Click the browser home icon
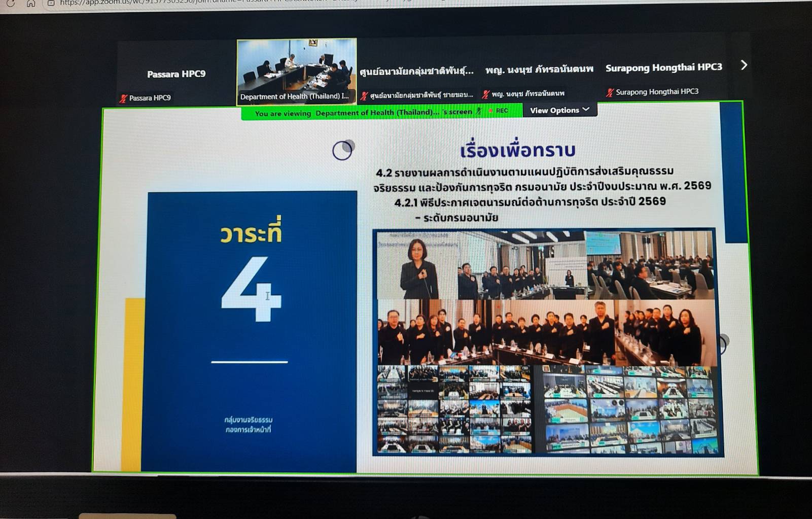This screenshot has height=519, width=812. (x=31, y=4)
